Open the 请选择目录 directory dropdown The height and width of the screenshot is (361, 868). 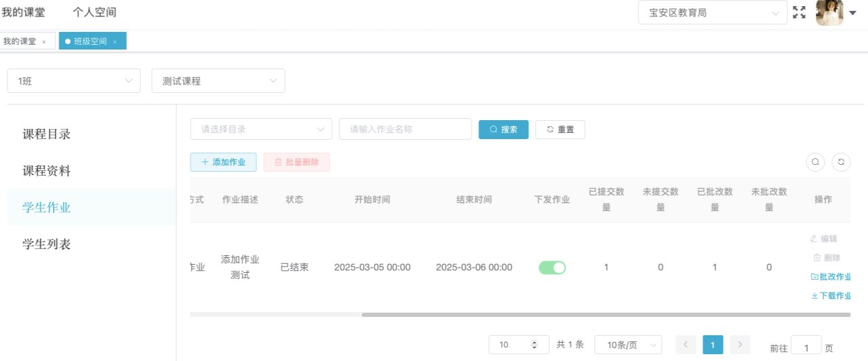(261, 129)
